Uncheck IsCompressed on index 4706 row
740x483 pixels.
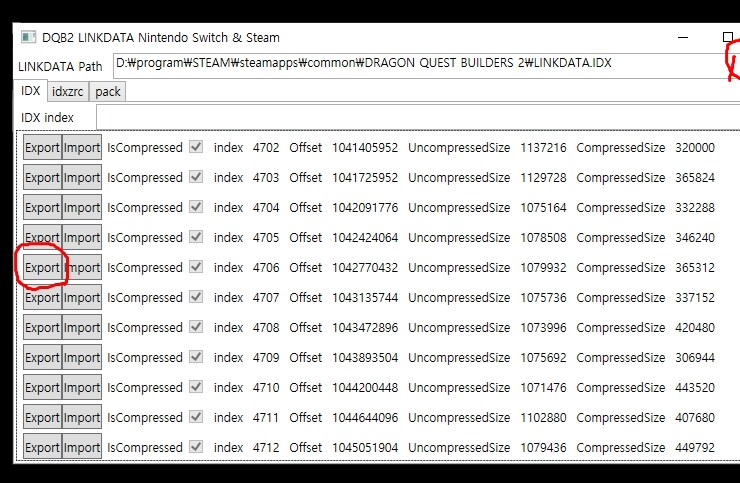point(196,267)
